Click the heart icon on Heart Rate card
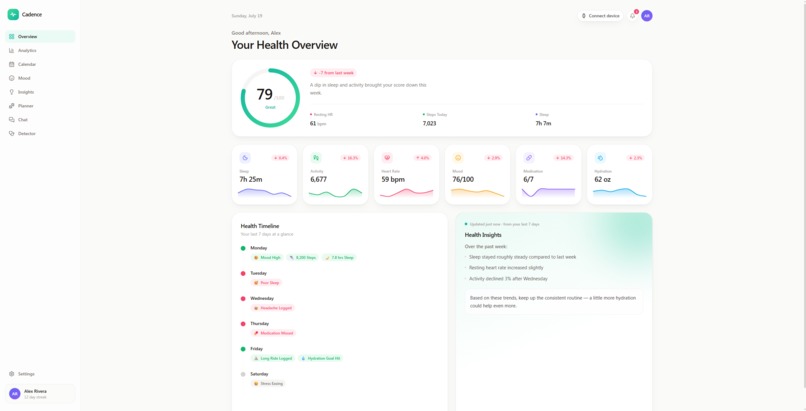Viewport: 806px width, 411px height. click(x=387, y=158)
